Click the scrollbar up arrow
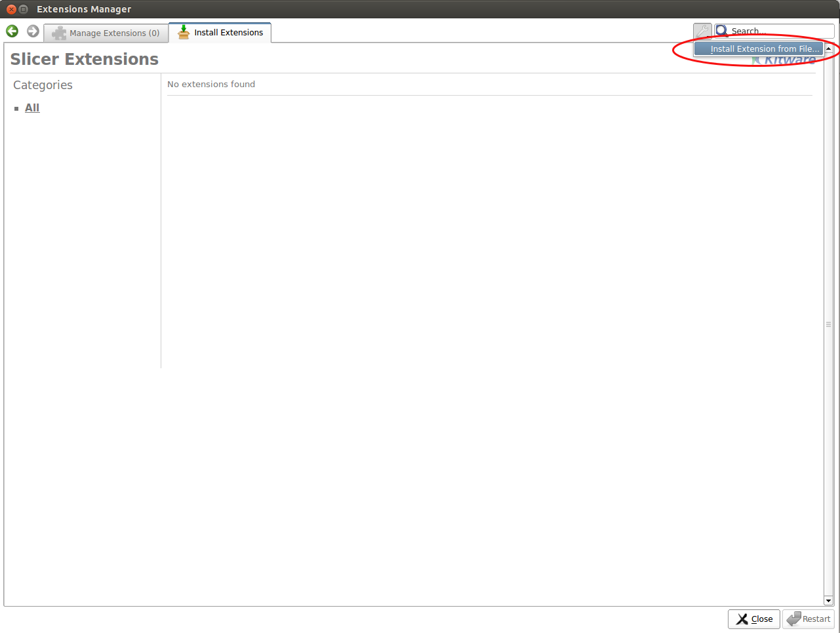This screenshot has width=840, height=633. pos(828,49)
